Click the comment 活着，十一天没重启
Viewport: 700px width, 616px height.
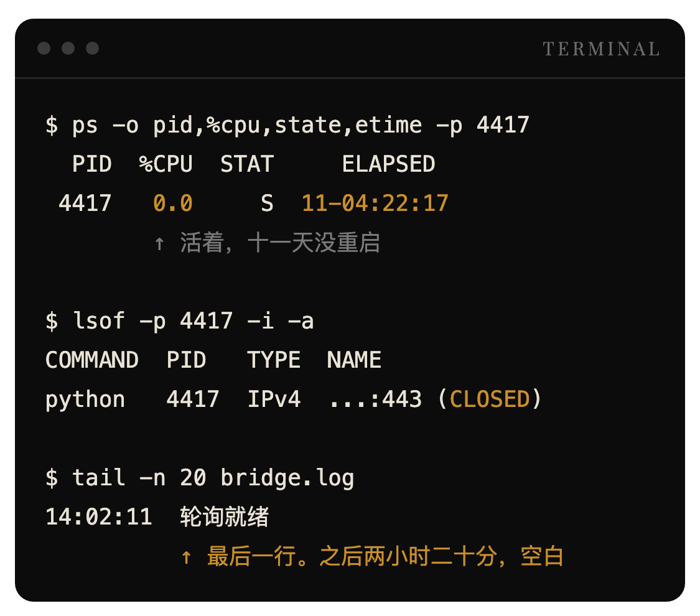(x=280, y=243)
